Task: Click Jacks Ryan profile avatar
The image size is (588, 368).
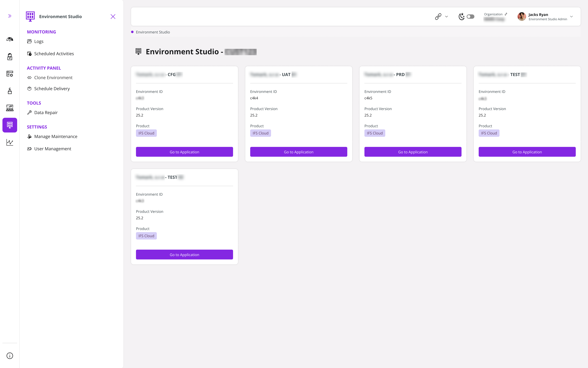Action: 522,17
